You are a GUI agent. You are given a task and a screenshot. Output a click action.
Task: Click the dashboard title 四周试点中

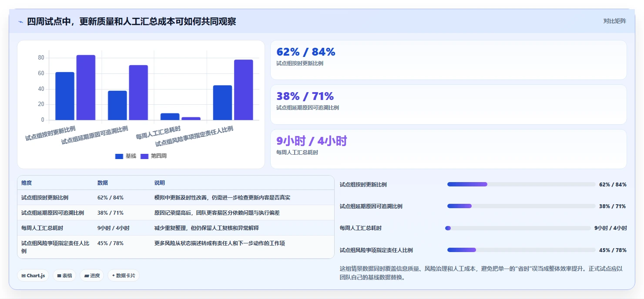click(x=131, y=21)
